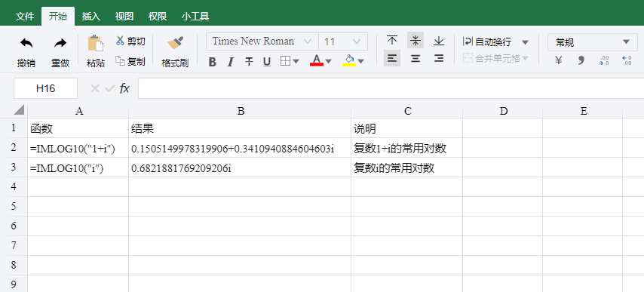This screenshot has width=644, height=292.
Task: Select cell showing 0.6821881769209206i
Action: [x=240, y=168]
